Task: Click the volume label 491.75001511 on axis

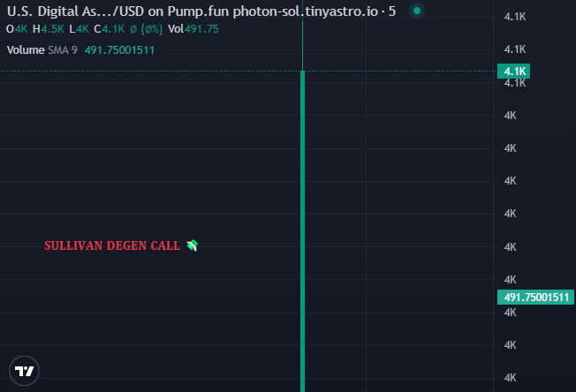Action: [x=535, y=297]
